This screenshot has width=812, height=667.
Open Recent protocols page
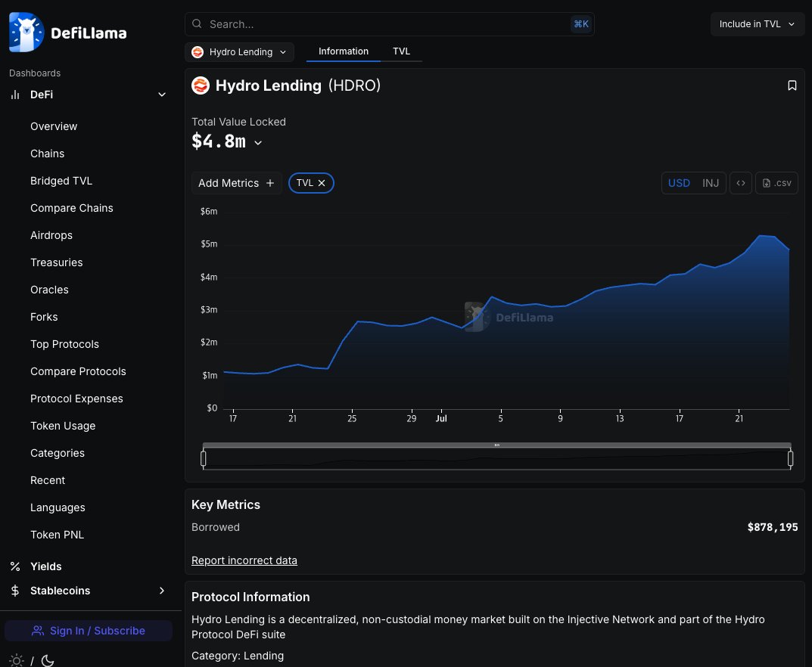[x=48, y=481]
